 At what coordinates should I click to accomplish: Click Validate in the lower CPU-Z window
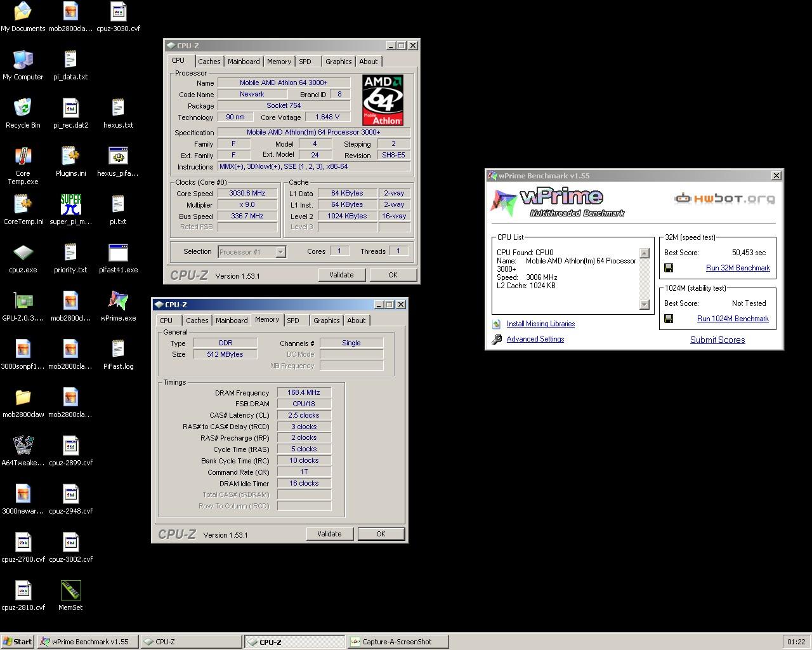329,534
